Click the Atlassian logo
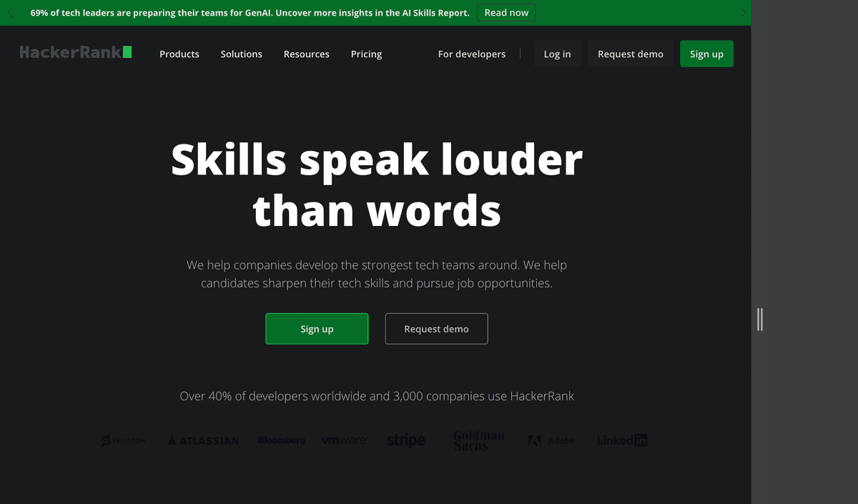Image resolution: width=858 pixels, height=504 pixels. pos(202,440)
